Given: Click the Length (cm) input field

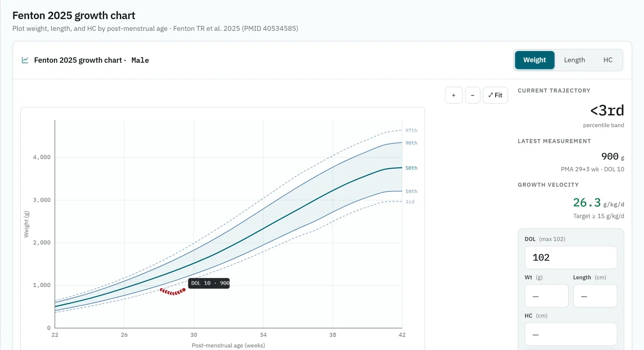Looking at the screenshot, I should coord(595,296).
